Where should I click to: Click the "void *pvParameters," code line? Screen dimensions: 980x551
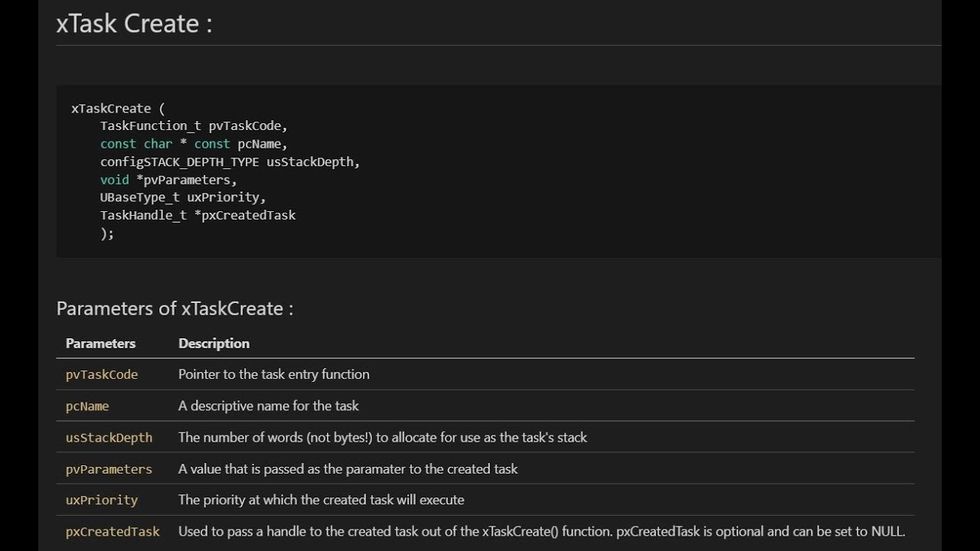pyautogui.click(x=168, y=180)
